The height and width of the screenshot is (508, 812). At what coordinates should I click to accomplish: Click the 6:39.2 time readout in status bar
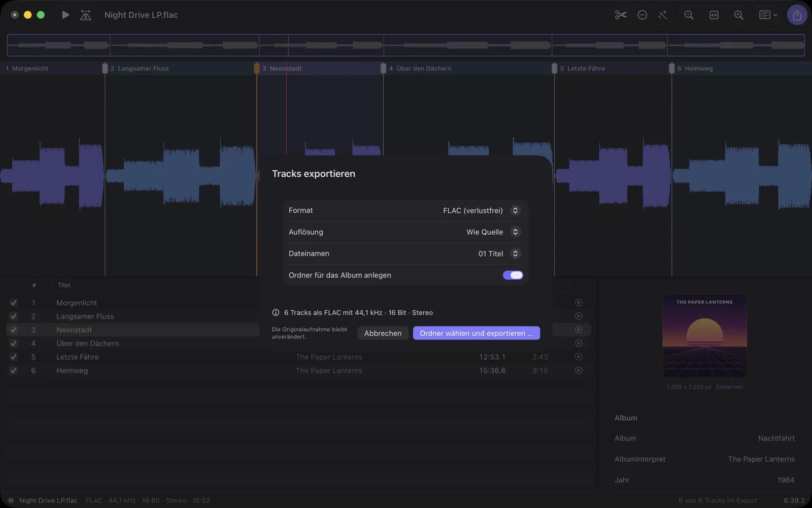pos(794,500)
